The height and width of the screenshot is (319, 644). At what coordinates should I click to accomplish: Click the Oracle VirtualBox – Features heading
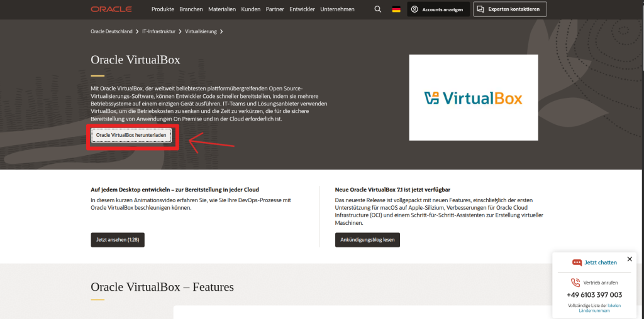coord(162,286)
